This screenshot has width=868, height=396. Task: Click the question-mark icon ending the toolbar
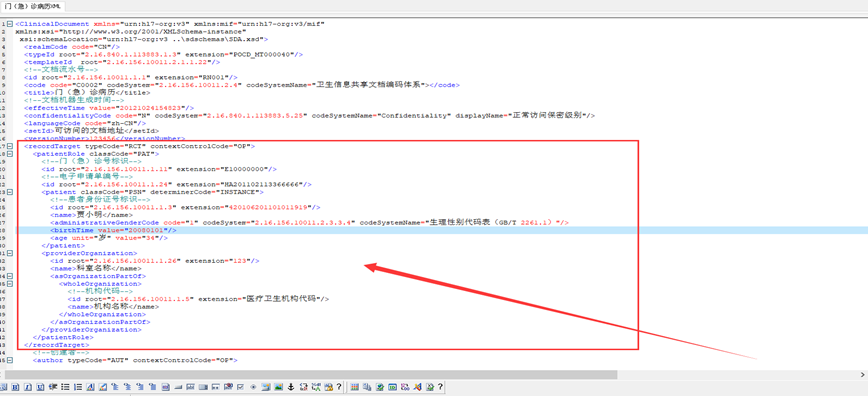point(441,387)
